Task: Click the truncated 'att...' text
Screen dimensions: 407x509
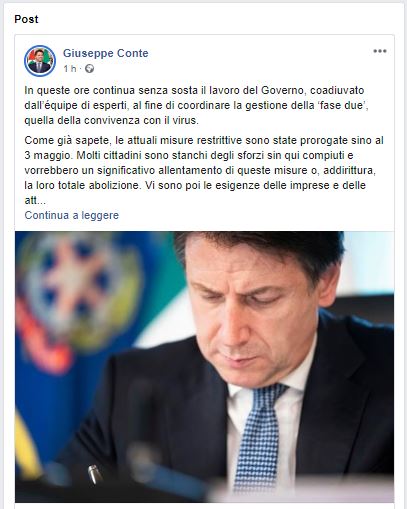Action: pyautogui.click(x=35, y=200)
